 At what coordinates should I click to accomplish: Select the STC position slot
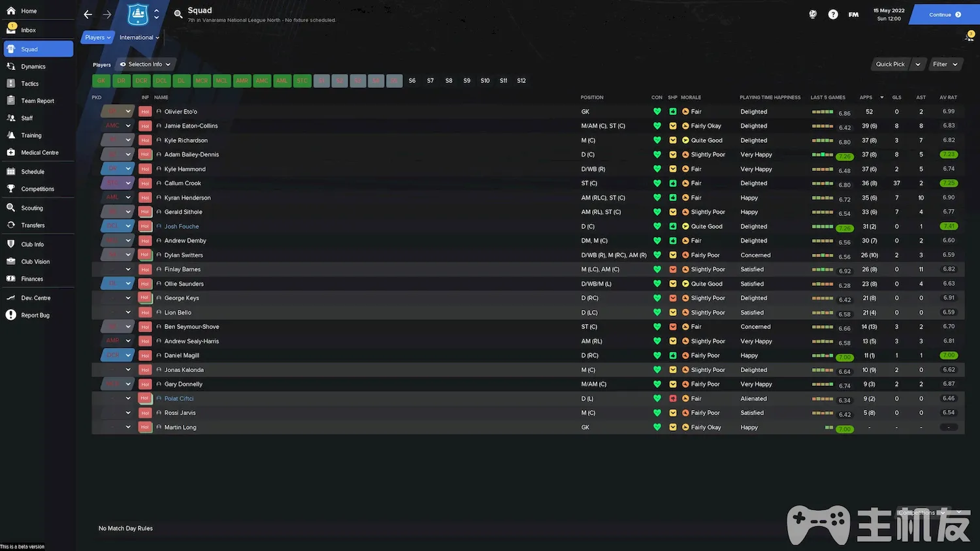click(x=302, y=81)
